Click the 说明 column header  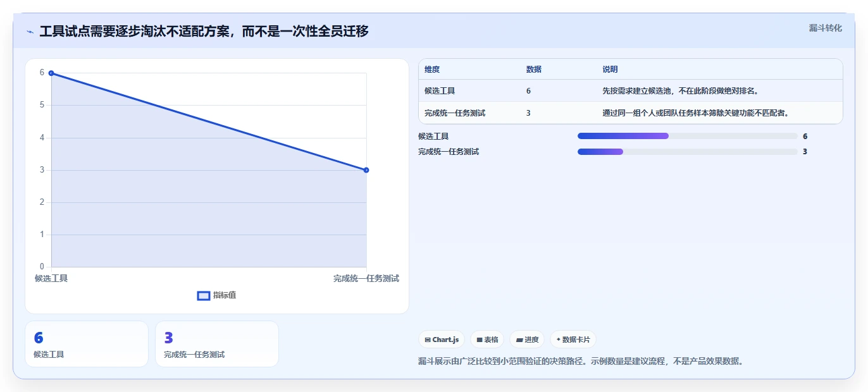point(610,70)
